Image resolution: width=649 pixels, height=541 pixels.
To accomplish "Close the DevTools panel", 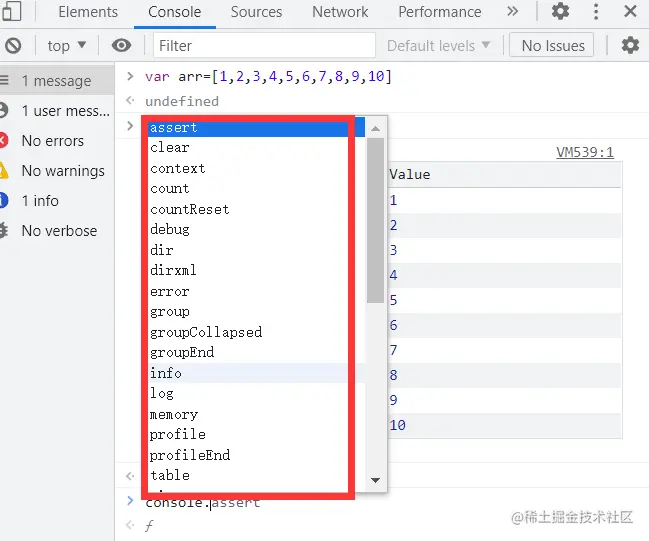I will tap(630, 12).
